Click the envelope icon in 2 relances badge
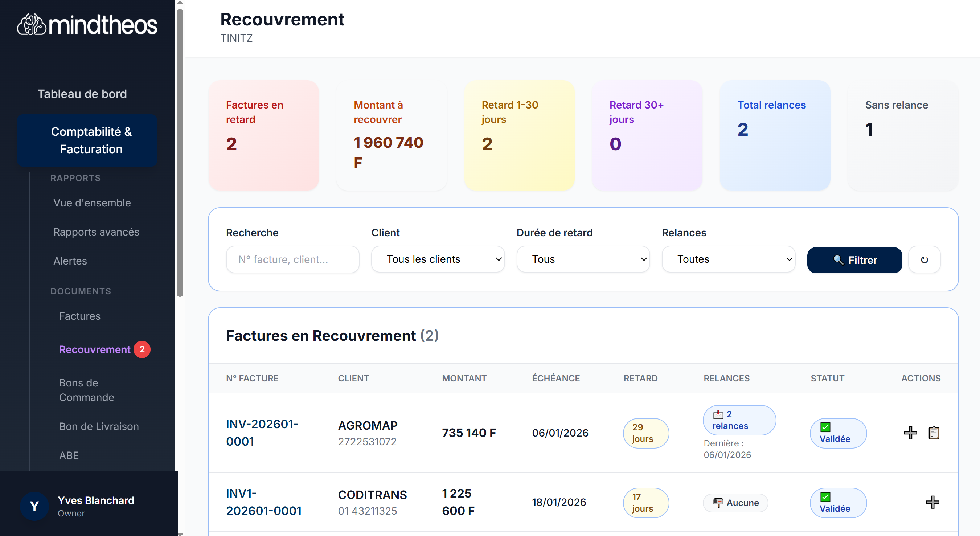 tap(718, 414)
